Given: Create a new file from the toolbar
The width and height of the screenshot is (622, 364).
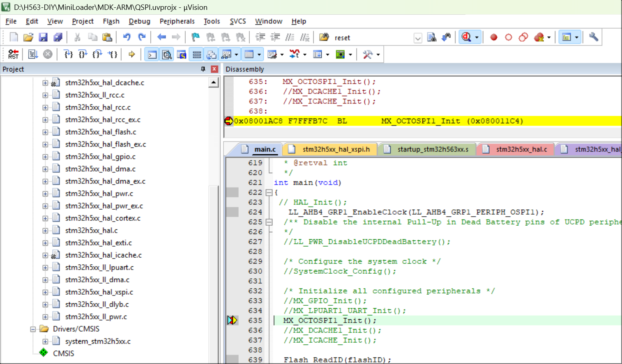Looking at the screenshot, I should click(14, 37).
